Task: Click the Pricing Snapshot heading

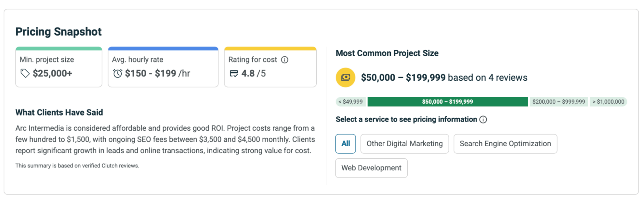Action: click(x=58, y=32)
